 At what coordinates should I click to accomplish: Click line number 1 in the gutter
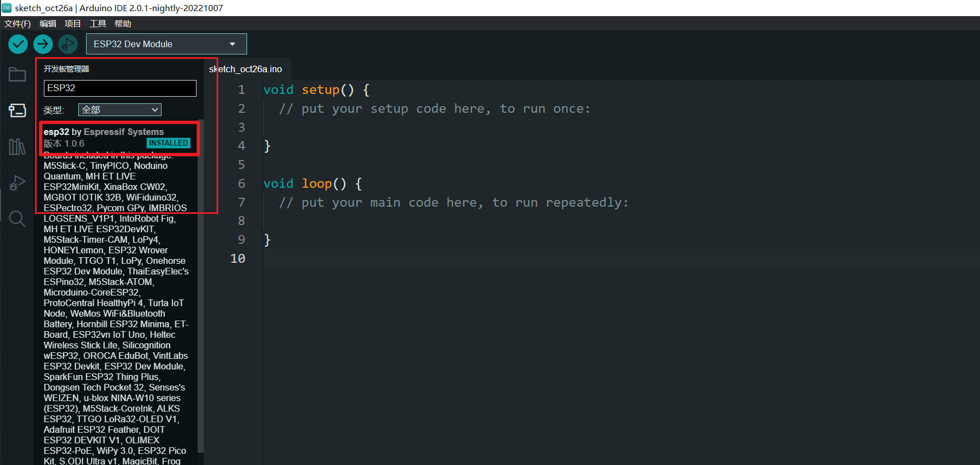tap(242, 89)
